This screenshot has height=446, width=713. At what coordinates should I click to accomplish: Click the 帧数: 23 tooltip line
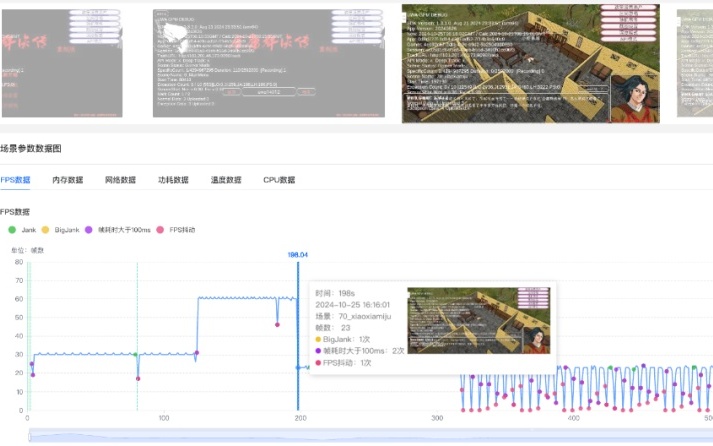click(x=333, y=328)
